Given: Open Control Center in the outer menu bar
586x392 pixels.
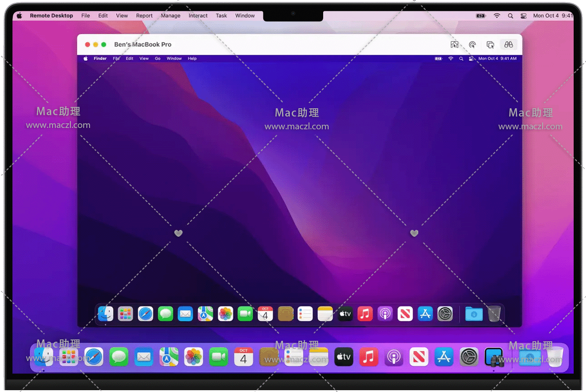Looking at the screenshot, I should pos(523,16).
